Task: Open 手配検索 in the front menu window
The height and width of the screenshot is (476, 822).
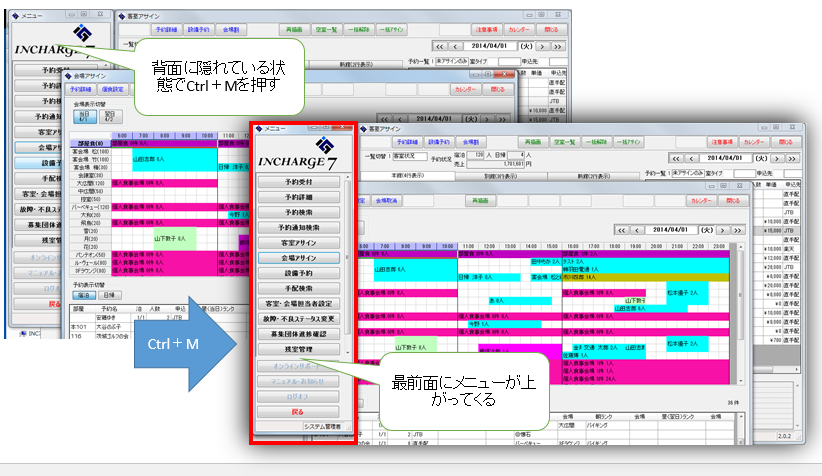Action: (x=298, y=288)
